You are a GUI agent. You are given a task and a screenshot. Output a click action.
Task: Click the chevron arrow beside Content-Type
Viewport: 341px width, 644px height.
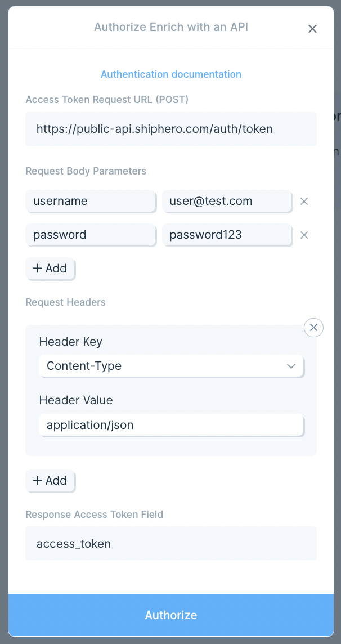[x=291, y=366]
